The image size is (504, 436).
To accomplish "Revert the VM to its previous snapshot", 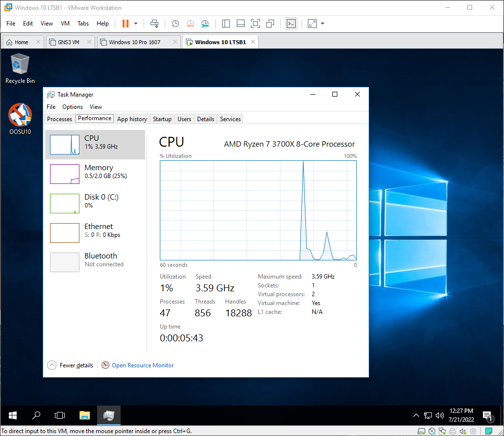I will tap(190, 24).
